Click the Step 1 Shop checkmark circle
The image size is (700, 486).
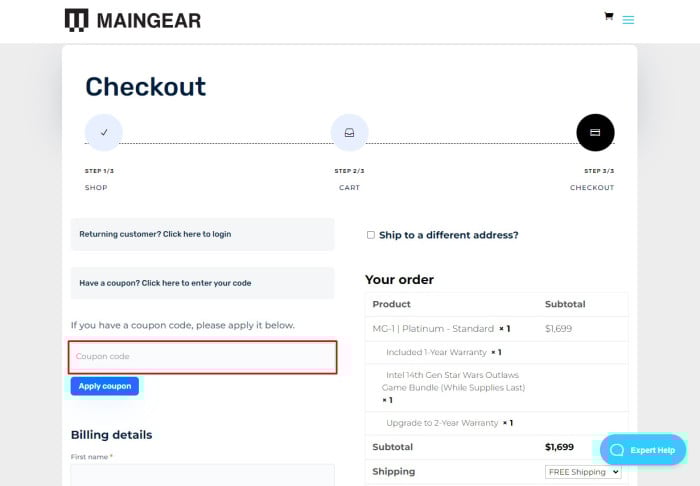coord(103,132)
